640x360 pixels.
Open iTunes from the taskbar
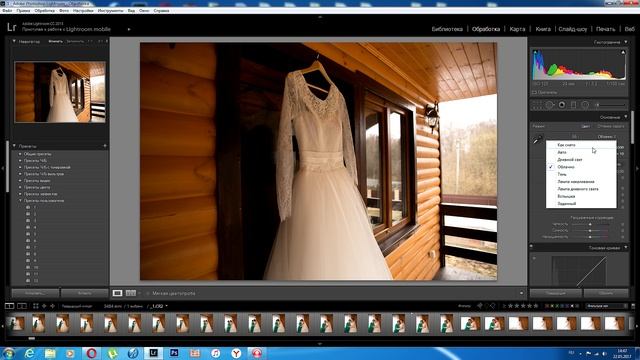pos(216,353)
